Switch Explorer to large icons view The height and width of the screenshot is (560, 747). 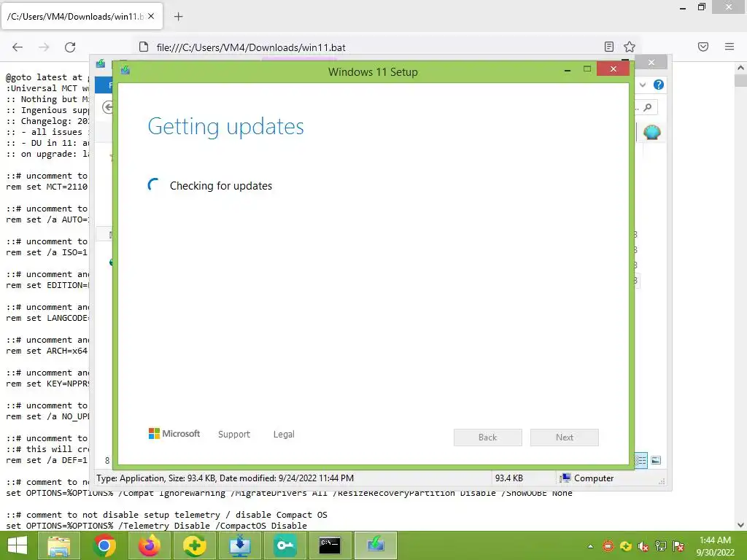pyautogui.click(x=656, y=460)
